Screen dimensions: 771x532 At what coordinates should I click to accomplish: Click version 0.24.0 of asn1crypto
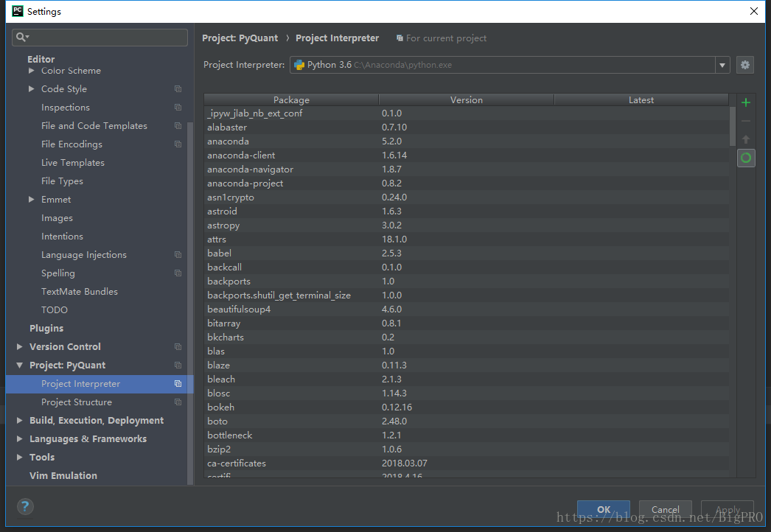394,197
